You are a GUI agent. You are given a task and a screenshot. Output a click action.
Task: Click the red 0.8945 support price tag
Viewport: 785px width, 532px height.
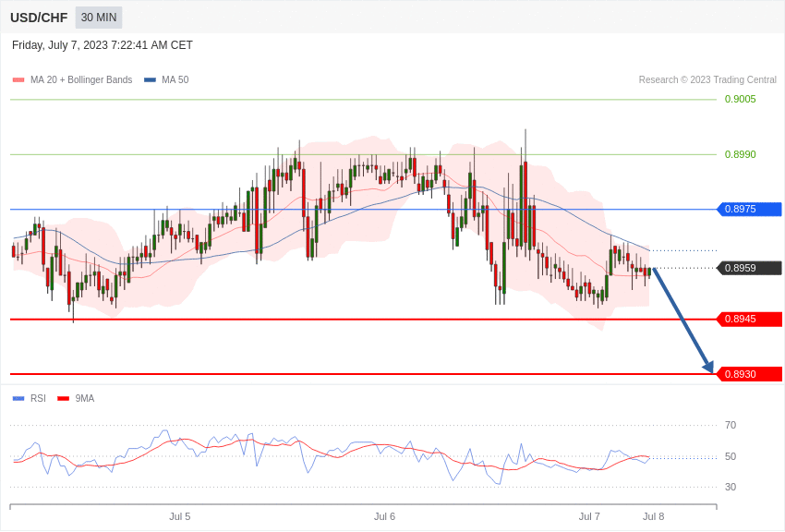[750, 320]
